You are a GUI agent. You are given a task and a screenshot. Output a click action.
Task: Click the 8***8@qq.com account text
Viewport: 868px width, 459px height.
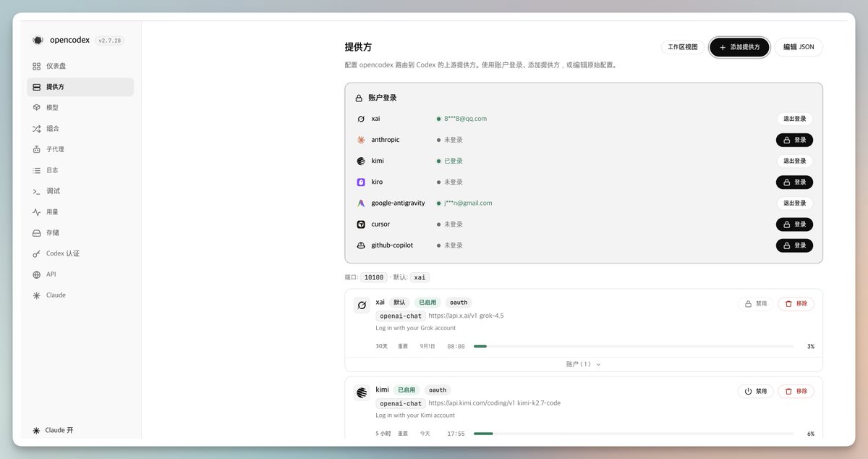465,119
